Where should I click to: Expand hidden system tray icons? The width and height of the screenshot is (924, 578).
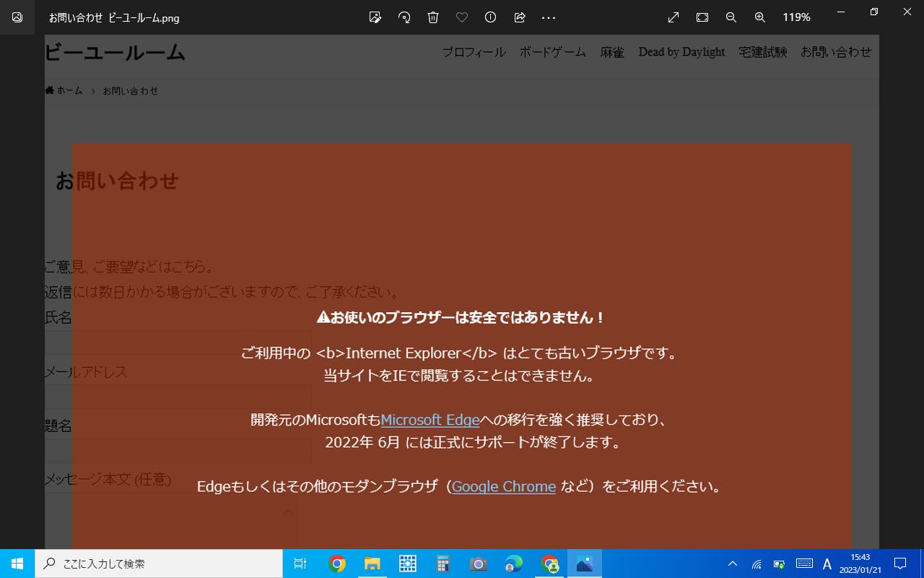[x=733, y=564]
